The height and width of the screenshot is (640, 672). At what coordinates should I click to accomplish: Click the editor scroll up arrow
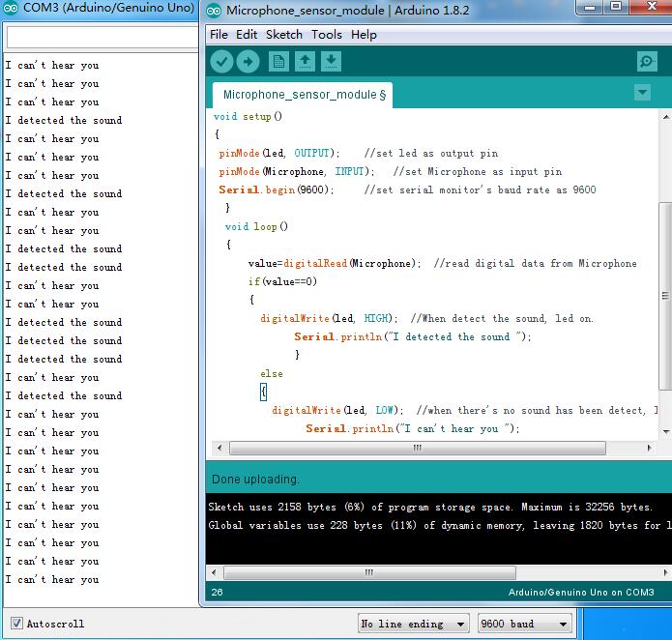pos(665,117)
